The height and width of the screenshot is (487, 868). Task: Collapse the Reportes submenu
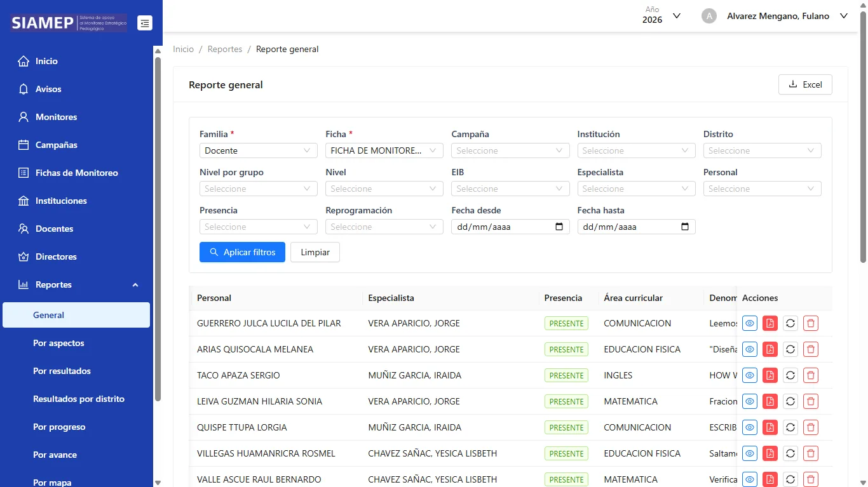[76, 284]
